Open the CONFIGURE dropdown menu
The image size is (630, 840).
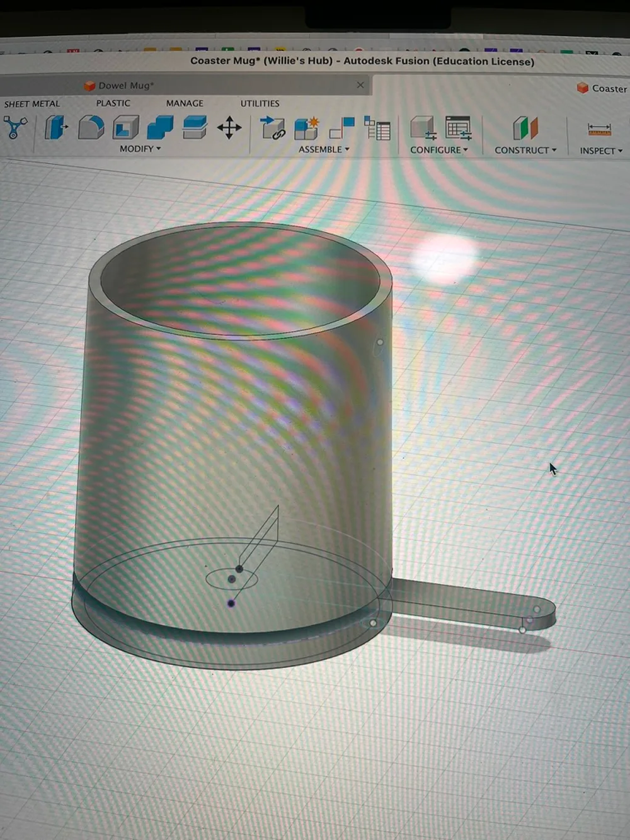point(439,150)
